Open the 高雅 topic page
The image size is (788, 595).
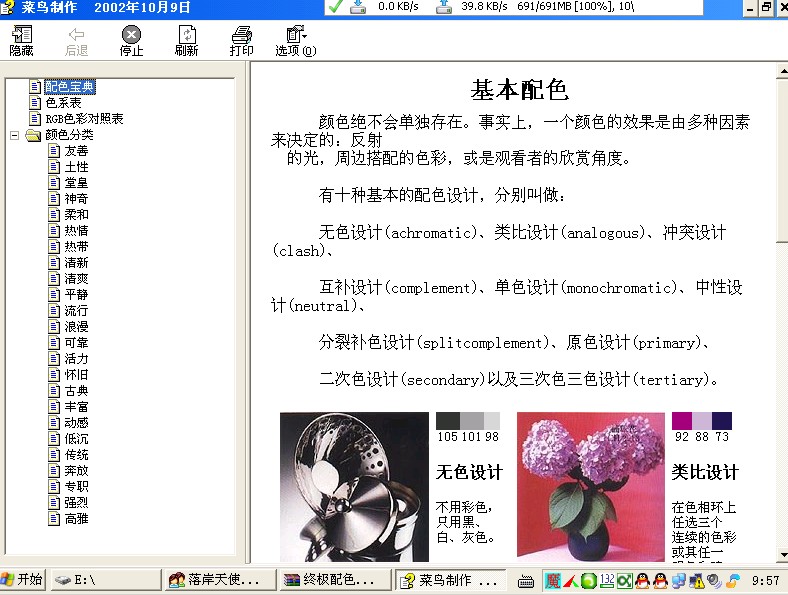(76, 519)
